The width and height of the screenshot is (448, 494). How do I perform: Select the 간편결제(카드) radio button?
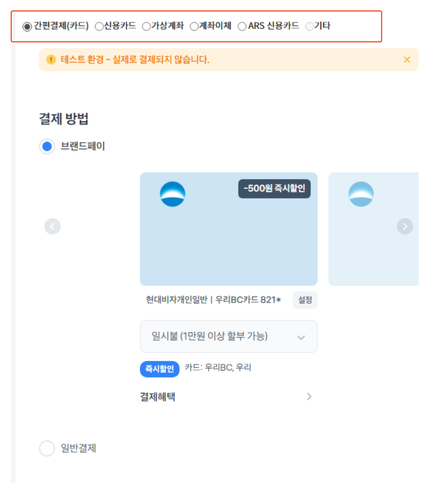coord(27,27)
